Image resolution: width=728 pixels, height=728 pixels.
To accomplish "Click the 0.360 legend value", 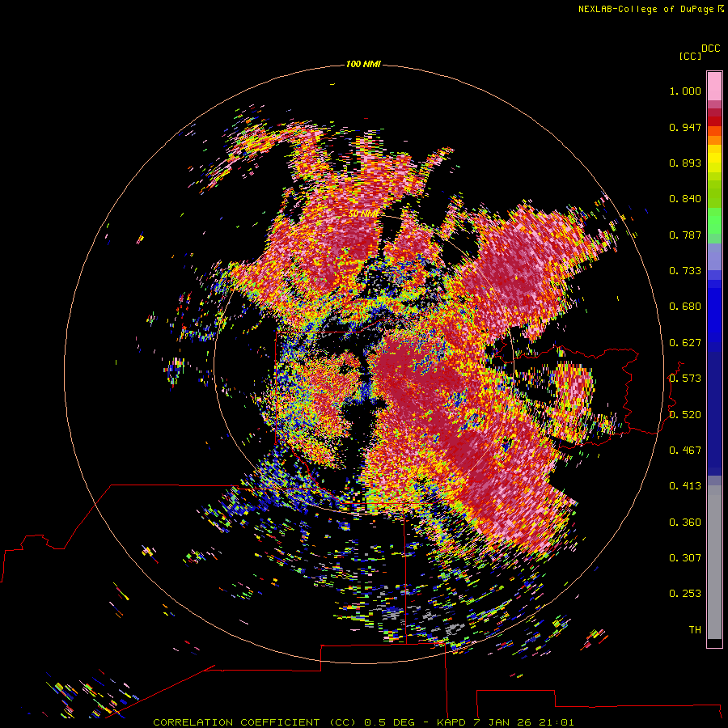I will click(685, 523).
